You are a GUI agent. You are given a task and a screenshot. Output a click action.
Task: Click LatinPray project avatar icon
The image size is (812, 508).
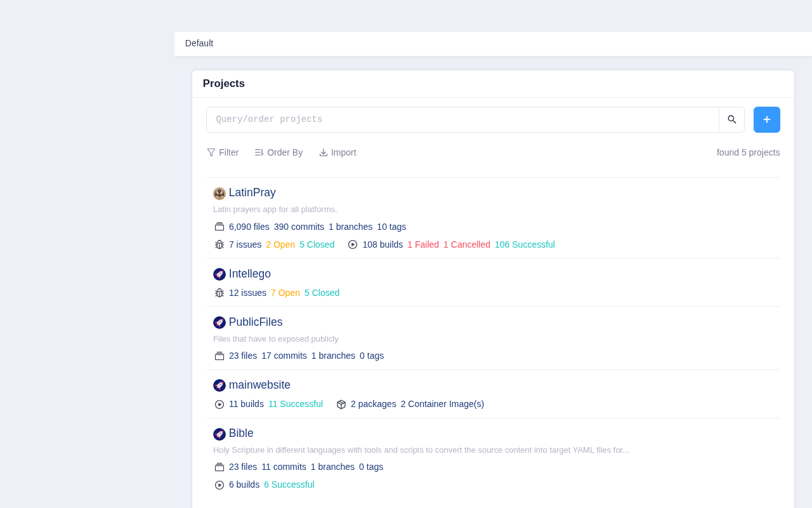point(219,194)
